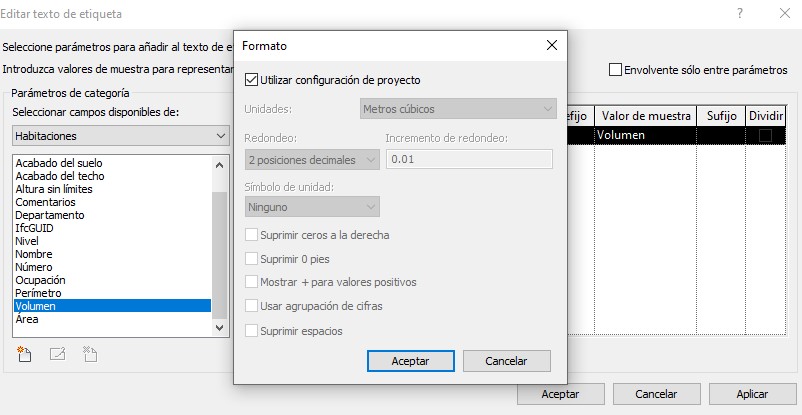Screen dimensions: 802x415
Task: Choose Área from the parameter list
Action: coord(27,319)
